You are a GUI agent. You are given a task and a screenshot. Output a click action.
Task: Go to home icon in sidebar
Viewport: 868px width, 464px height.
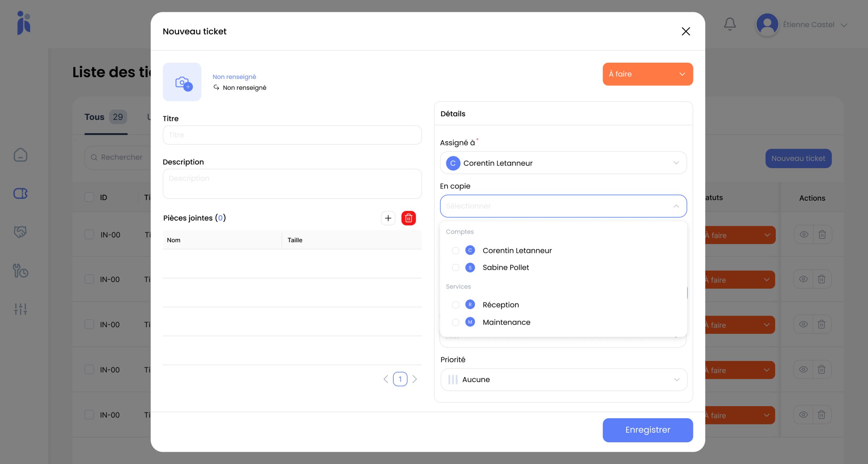coord(20,155)
